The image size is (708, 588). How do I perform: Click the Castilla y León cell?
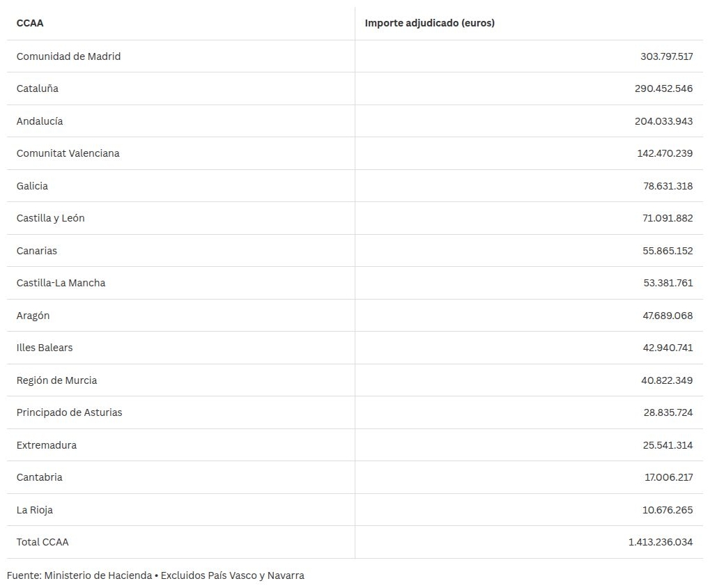pyautogui.click(x=51, y=218)
